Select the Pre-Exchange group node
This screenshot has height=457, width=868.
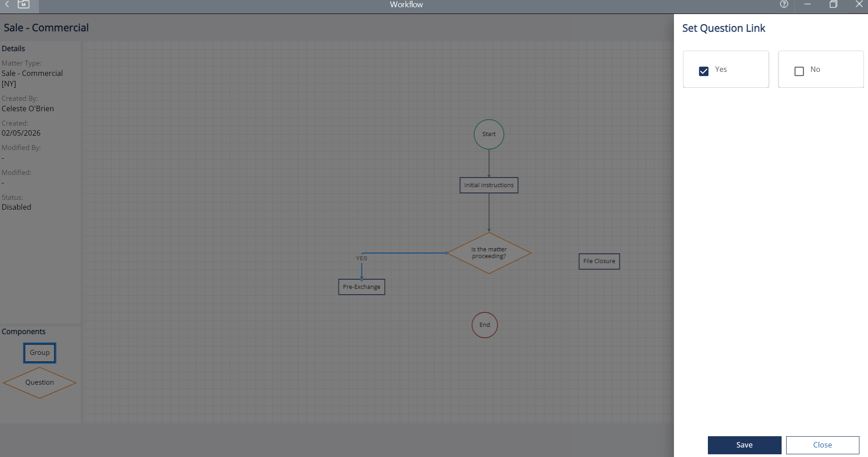(x=361, y=287)
